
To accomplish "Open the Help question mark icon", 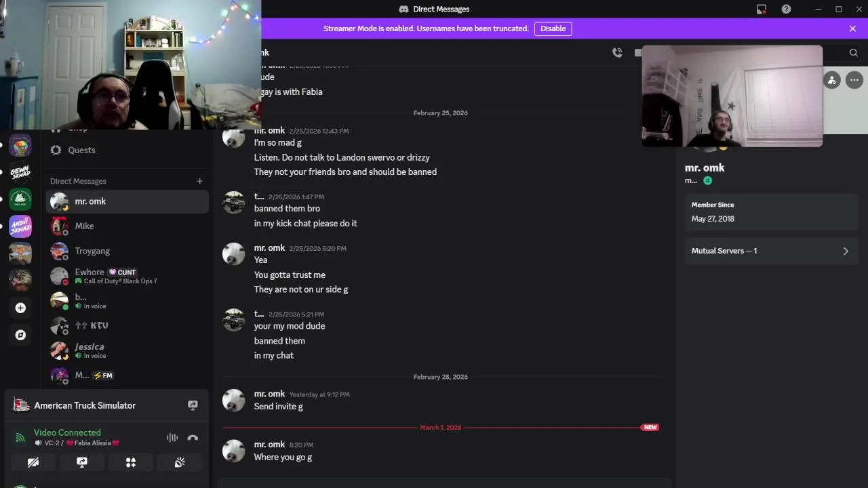I will pyautogui.click(x=786, y=9).
